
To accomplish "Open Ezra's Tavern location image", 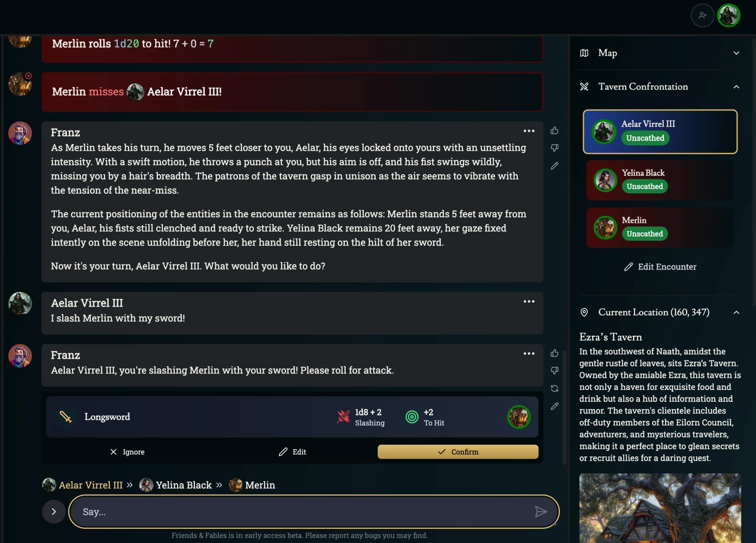I will pos(660,508).
